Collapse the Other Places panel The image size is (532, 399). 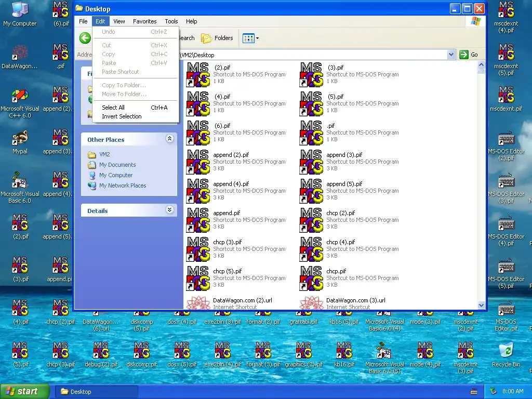pos(170,138)
